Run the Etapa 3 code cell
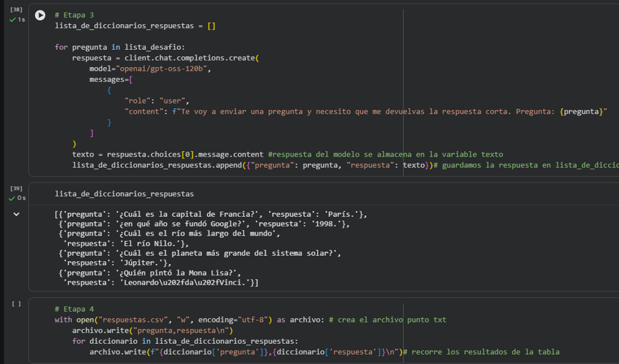Screen dimensions: 619x364 40,15
